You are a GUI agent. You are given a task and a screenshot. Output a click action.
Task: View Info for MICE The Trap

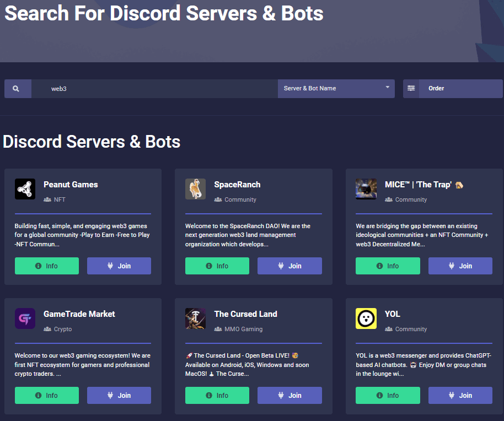pos(388,266)
